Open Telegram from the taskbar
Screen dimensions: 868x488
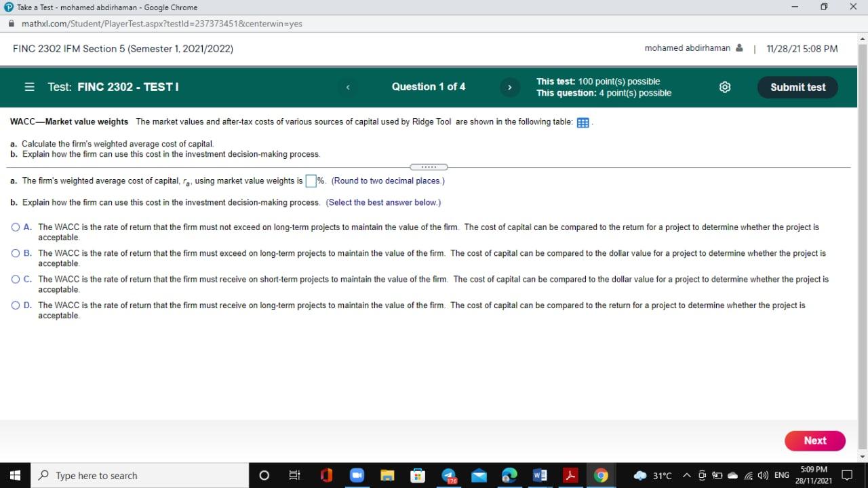click(448, 475)
